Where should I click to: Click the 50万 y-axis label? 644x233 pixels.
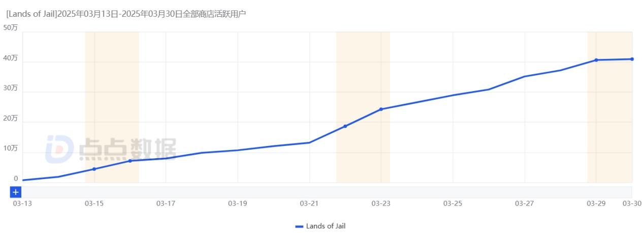click(11, 28)
